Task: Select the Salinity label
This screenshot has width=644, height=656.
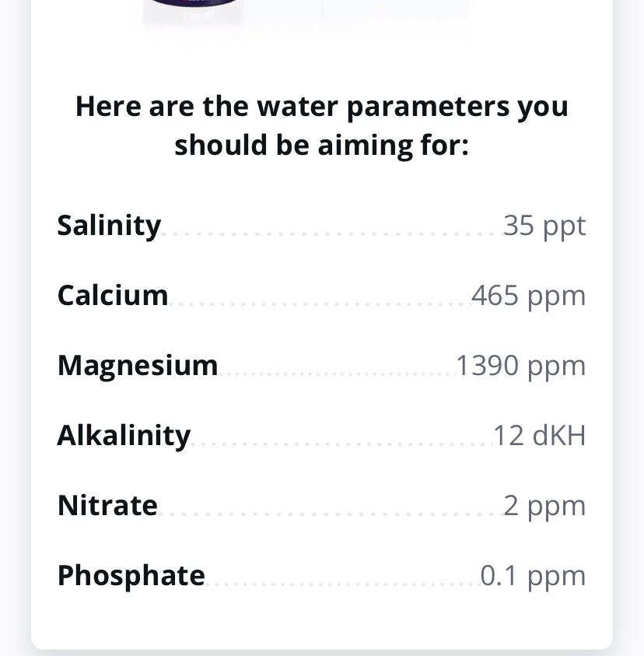Action: point(109,226)
